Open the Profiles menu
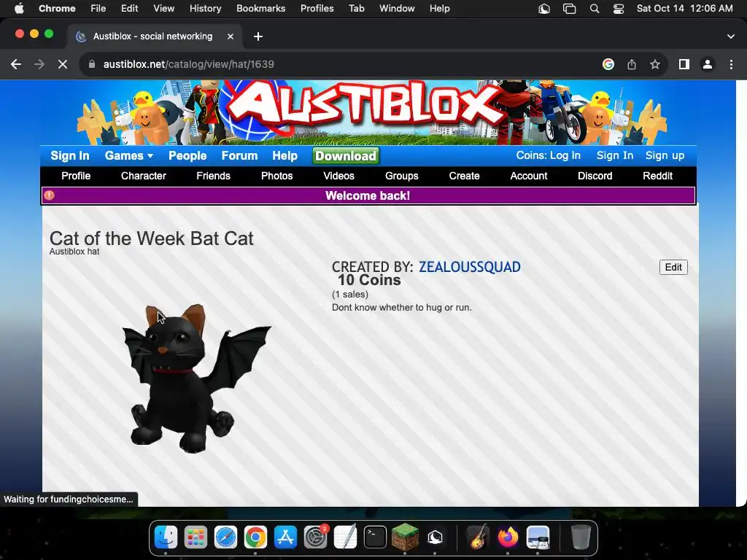This screenshot has width=747, height=560. [317, 8]
